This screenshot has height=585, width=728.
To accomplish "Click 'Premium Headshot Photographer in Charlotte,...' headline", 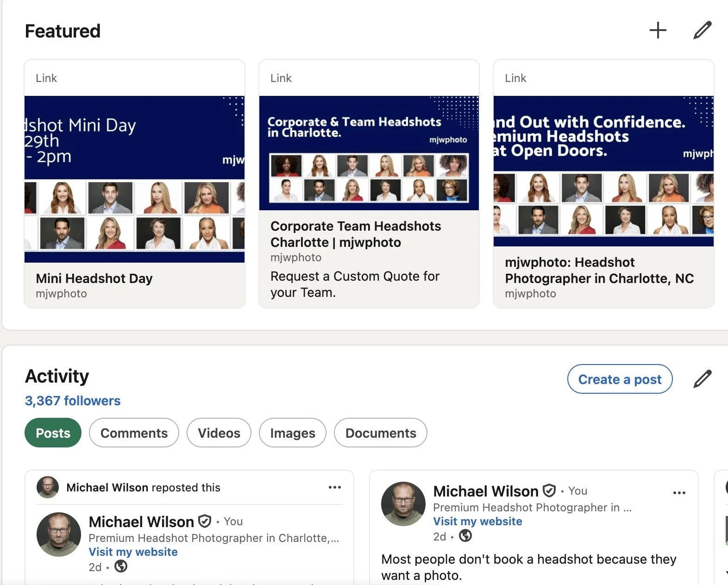I will (214, 538).
